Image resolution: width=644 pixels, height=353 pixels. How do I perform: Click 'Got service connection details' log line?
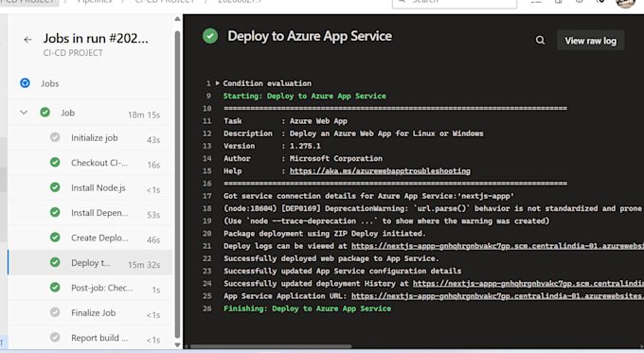click(368, 196)
